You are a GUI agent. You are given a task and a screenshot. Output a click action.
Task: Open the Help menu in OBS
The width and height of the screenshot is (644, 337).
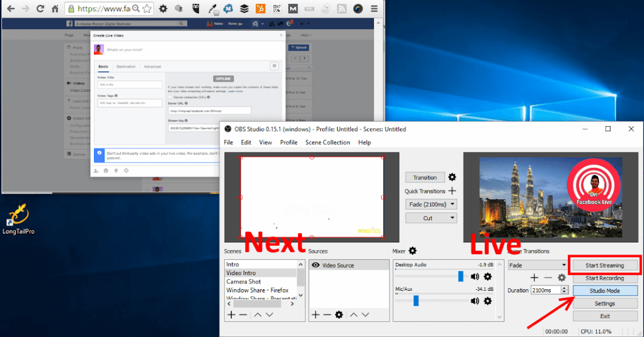[x=364, y=142]
